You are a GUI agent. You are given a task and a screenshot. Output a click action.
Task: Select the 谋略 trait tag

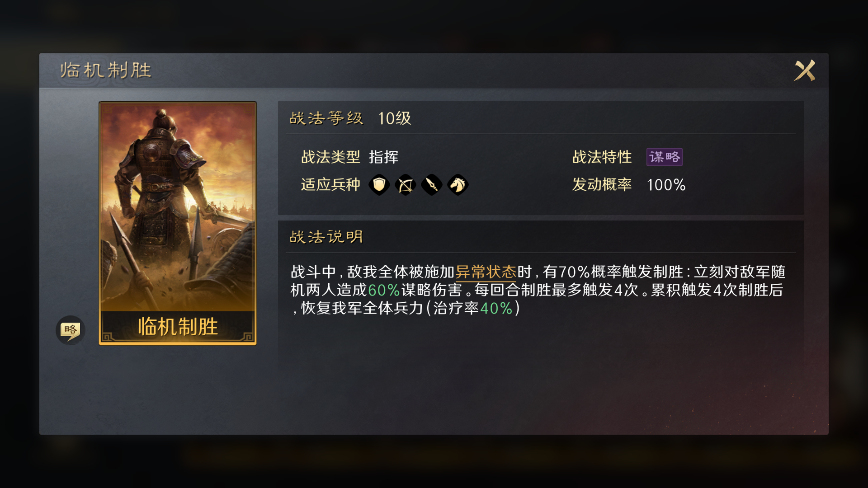pyautogui.click(x=664, y=157)
